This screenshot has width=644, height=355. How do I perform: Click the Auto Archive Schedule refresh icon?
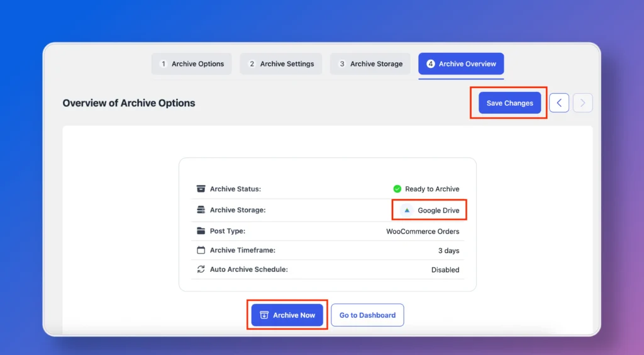click(201, 269)
